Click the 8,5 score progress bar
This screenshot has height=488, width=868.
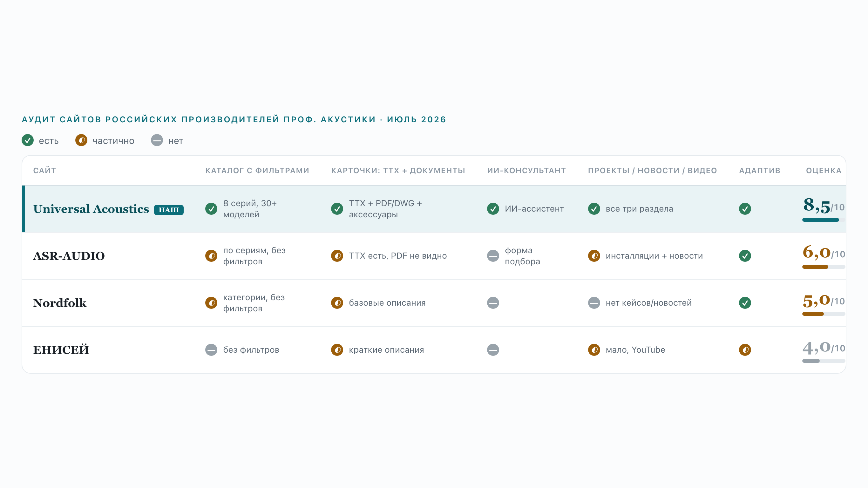(x=824, y=220)
